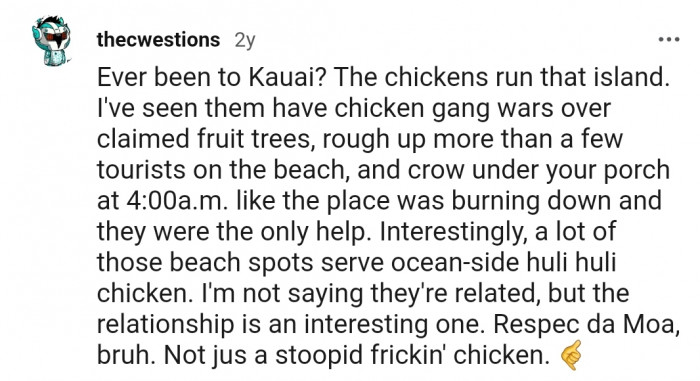
Task: Open the thecwestions user profile
Action: click(158, 40)
